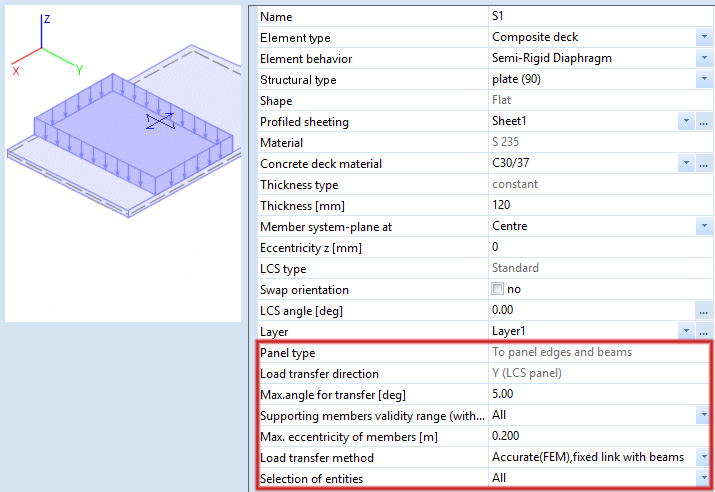Select the Panel type row label

point(287,353)
